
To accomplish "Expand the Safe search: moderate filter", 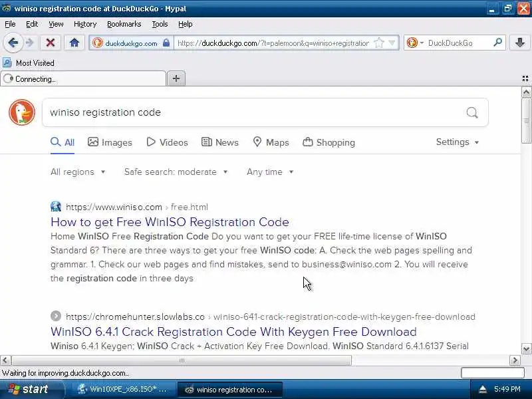I will click(176, 172).
